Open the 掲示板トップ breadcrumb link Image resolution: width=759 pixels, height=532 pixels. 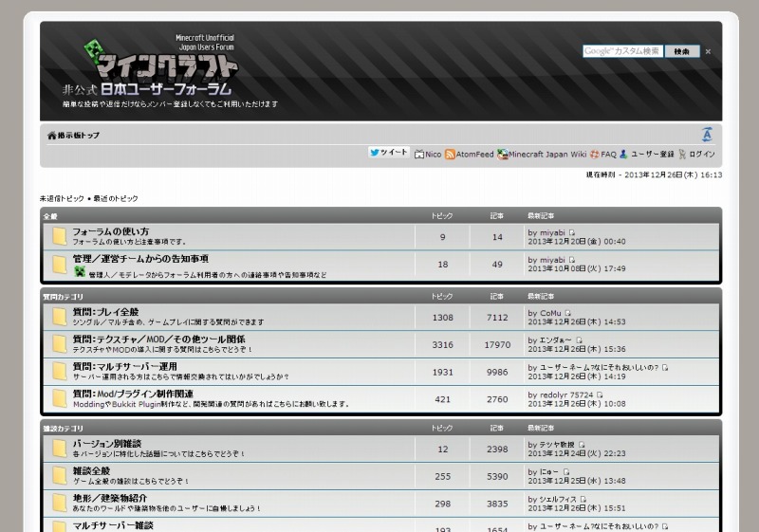point(79,136)
